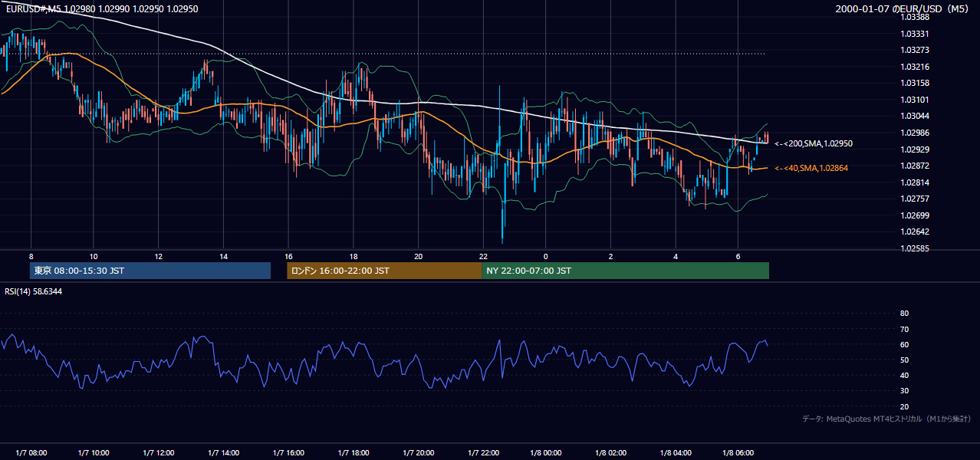Viewport: 980px width, 460px height.
Task: Click the 1/7 08:00 time label
Action: coord(31,452)
